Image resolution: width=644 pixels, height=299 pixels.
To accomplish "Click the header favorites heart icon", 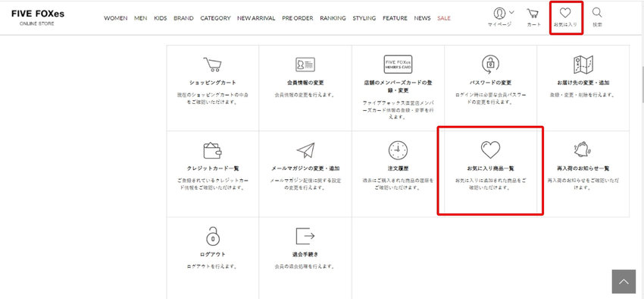I will 565,13.
